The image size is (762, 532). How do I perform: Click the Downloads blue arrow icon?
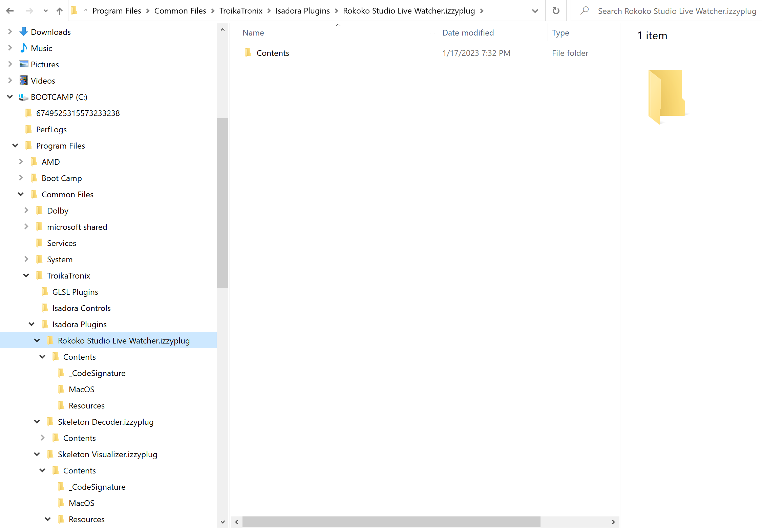[23, 31]
